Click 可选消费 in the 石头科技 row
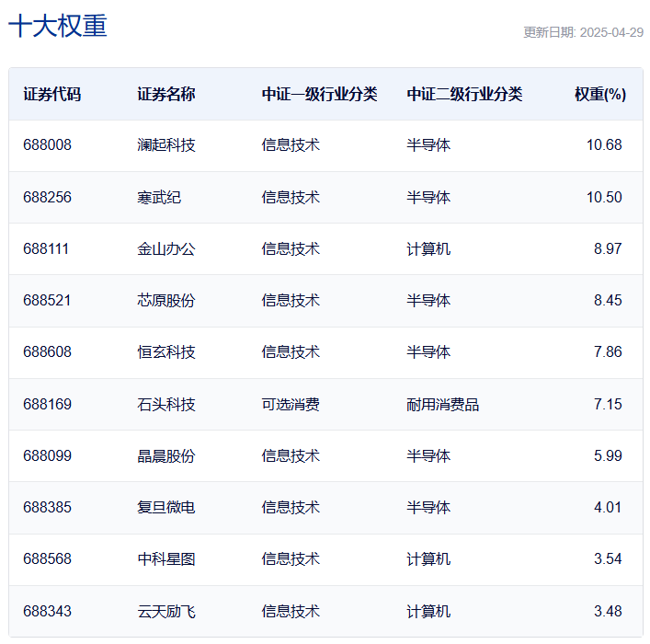This screenshot has width=650, height=644. coord(291,404)
